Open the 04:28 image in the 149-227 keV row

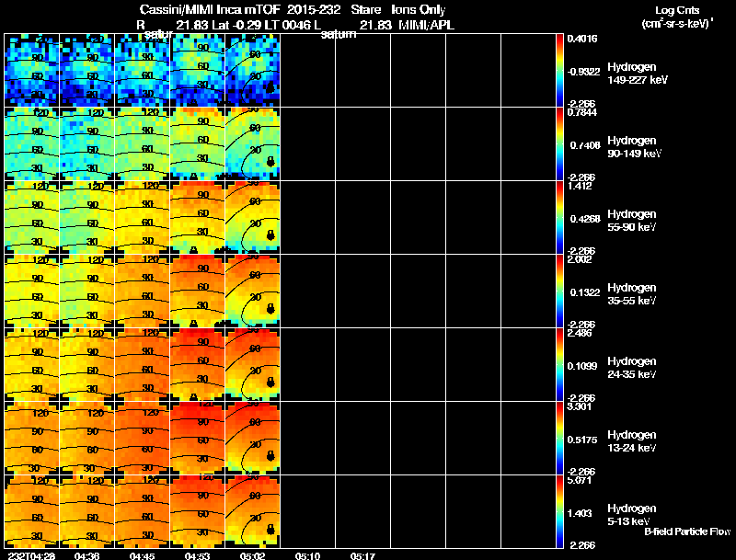[32, 70]
